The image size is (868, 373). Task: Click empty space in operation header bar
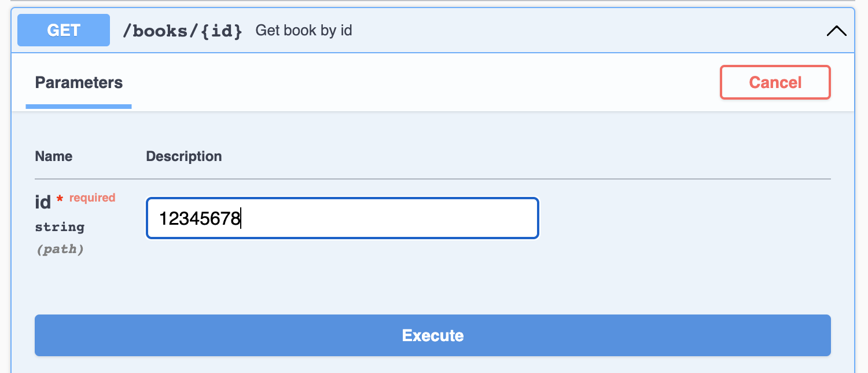click(579, 31)
